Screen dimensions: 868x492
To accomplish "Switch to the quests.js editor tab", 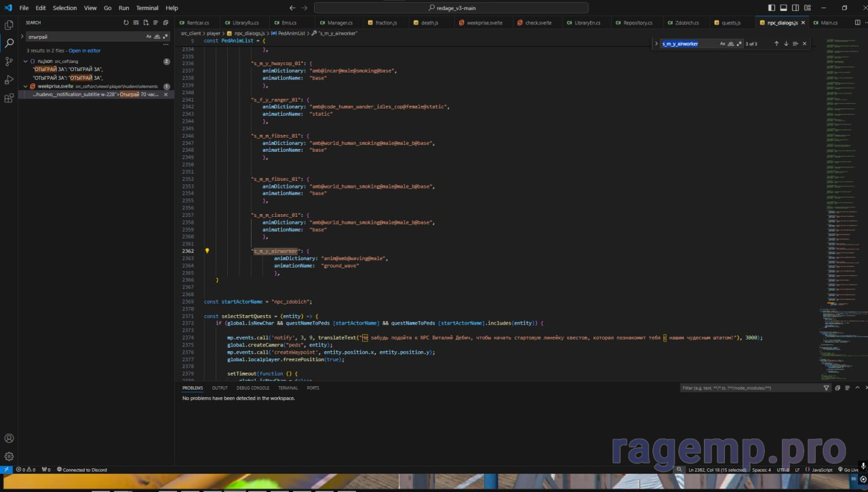I will [x=730, y=22].
